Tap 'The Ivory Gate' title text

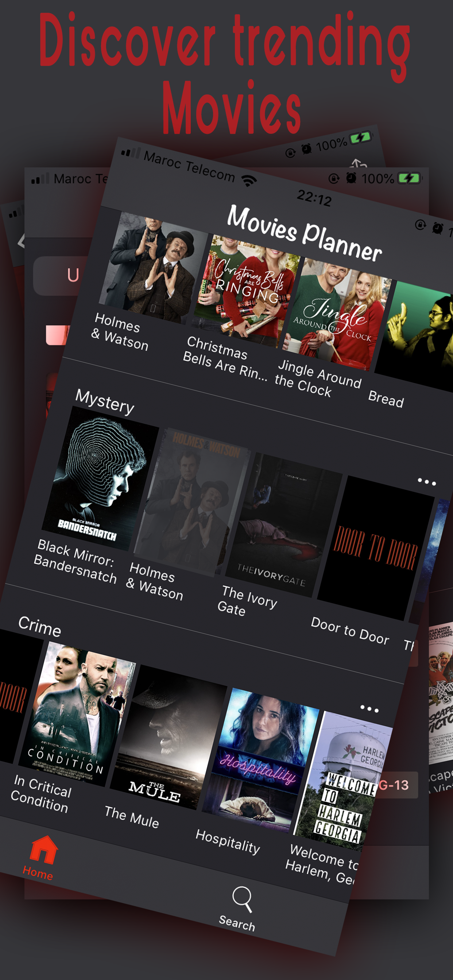coord(247,601)
